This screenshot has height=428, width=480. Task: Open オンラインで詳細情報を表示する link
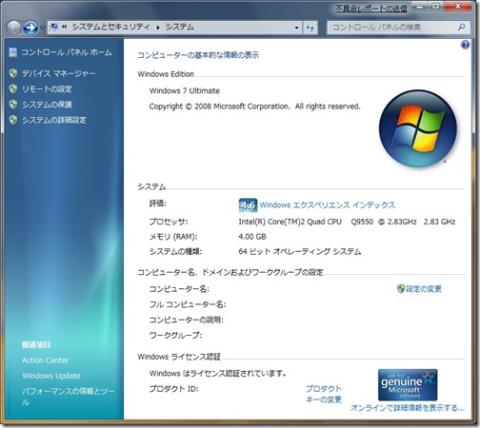(x=407, y=408)
